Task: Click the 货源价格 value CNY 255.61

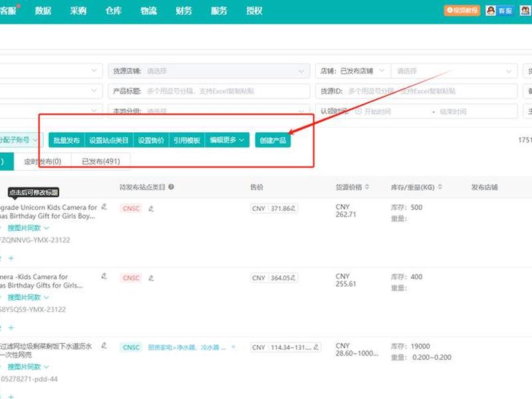Action: click(346, 280)
